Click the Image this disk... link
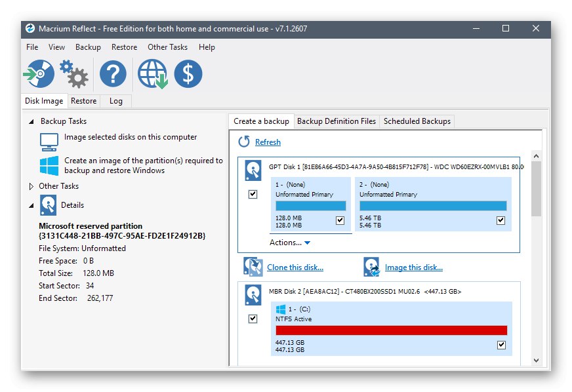 pyautogui.click(x=414, y=267)
